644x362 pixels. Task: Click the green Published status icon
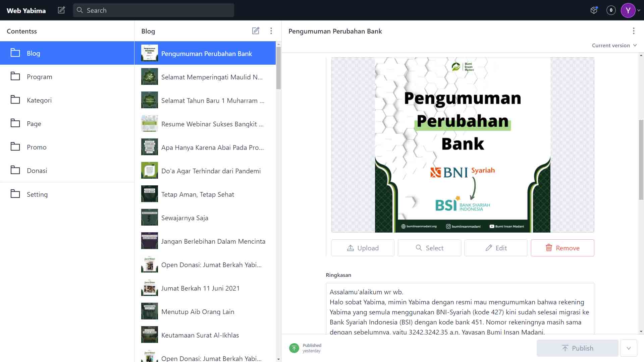point(294,348)
